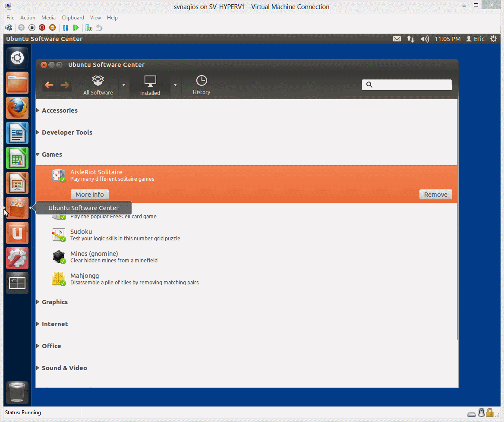Open the Action menu
This screenshot has width=504, height=422.
tap(28, 18)
